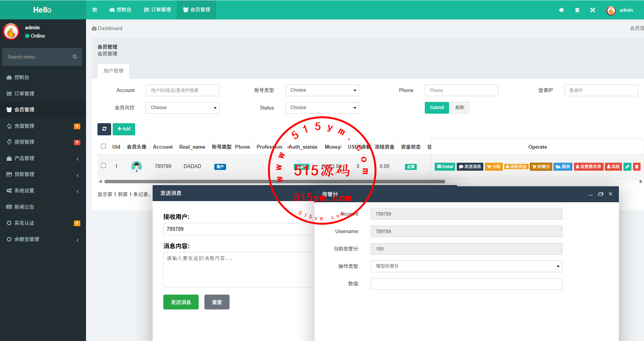This screenshot has height=341, width=644.
Task: Switch to 订单管理 in the top navigation
Action: click(x=157, y=10)
